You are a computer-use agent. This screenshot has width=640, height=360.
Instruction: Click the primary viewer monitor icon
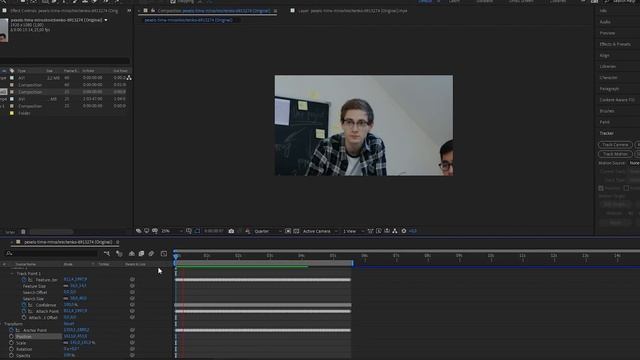[147, 231]
